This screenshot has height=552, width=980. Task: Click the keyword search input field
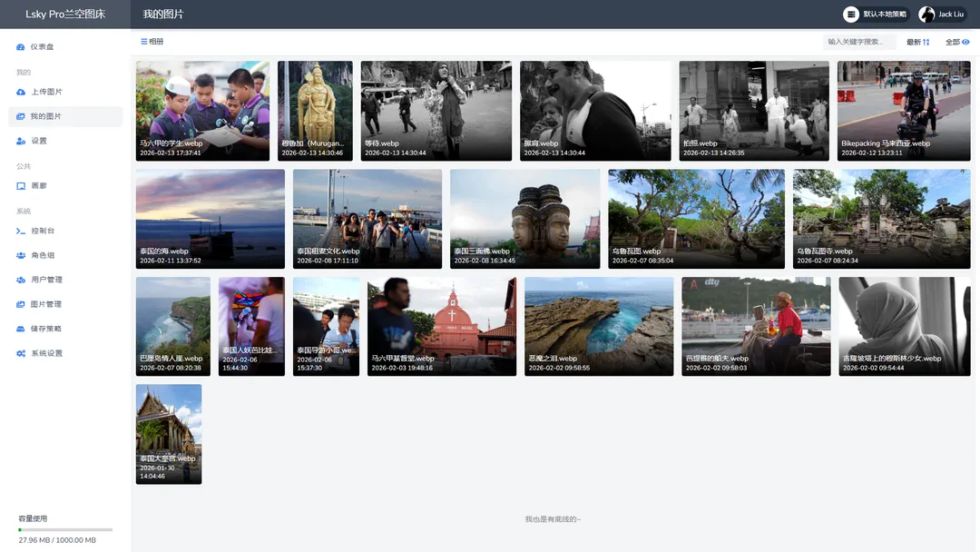[x=858, y=42]
